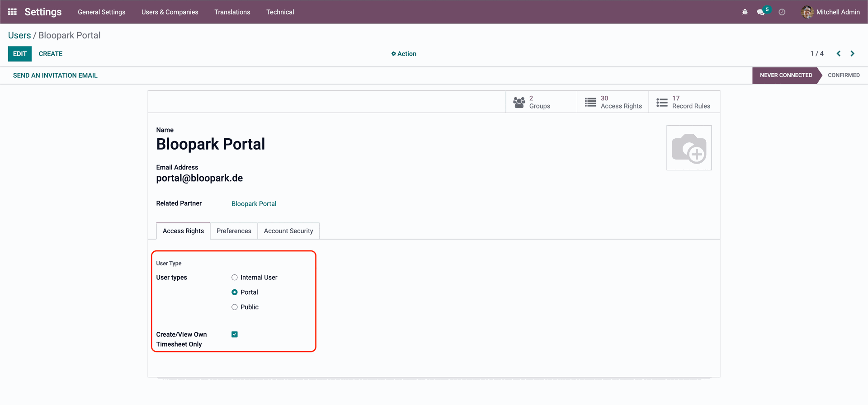Open the 30 Access Rights stat button

click(x=613, y=102)
